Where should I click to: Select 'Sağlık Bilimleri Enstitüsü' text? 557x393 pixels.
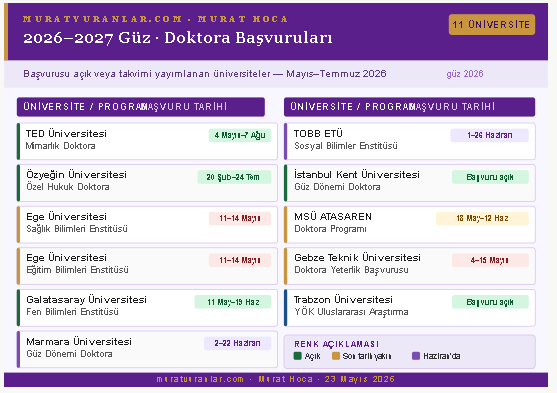pos(77,229)
